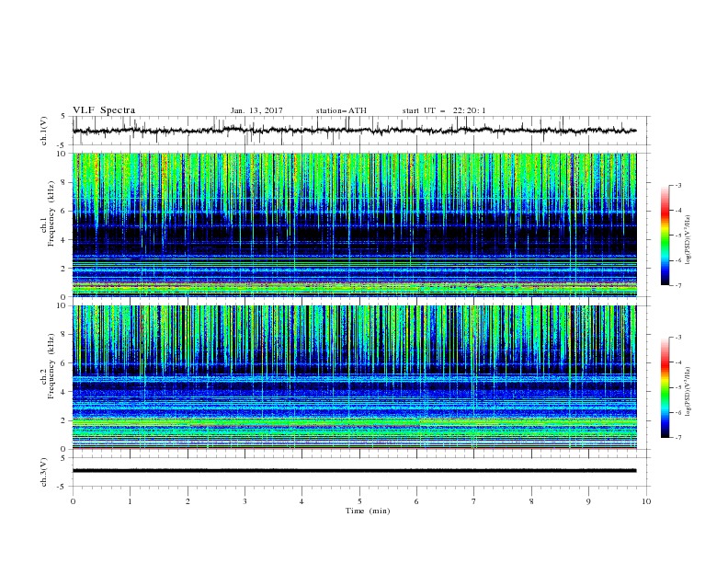Click time axis tick label "6"
Viewport: 728px width, 563px height.
click(416, 501)
